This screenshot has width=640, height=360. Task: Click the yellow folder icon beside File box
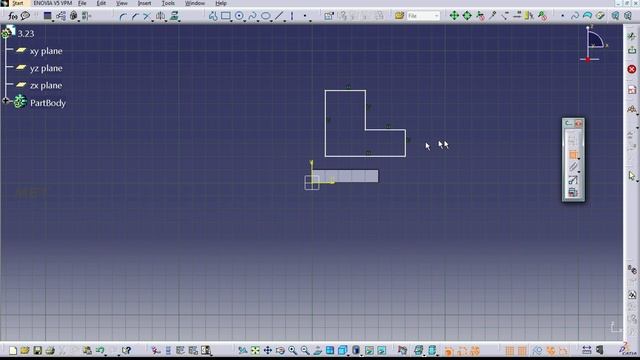click(x=399, y=16)
